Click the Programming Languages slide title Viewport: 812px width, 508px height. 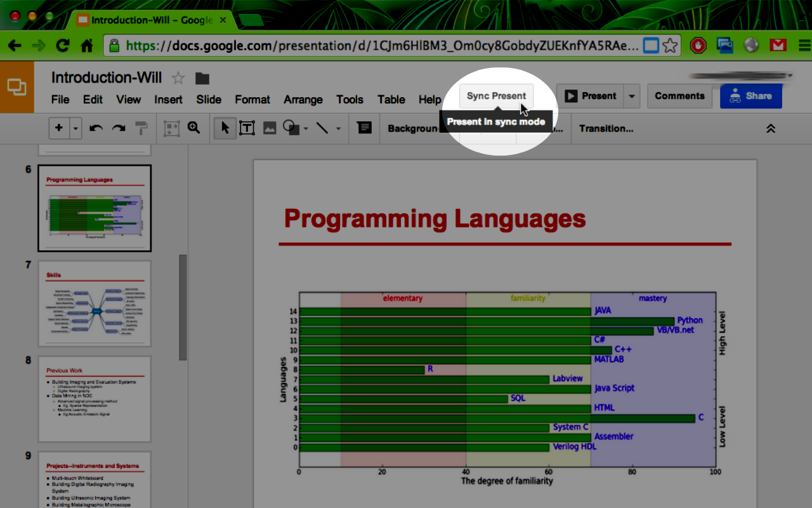pyautogui.click(x=435, y=218)
